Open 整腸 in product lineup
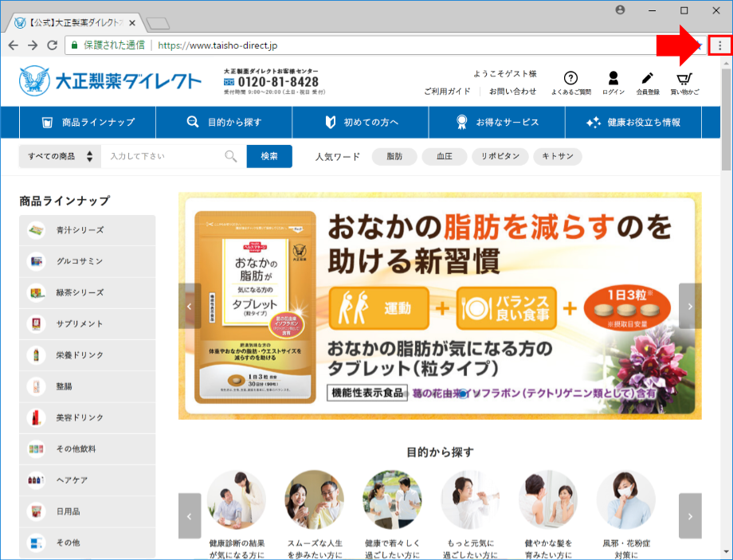Screen dimensions: 733x560 point(88,386)
